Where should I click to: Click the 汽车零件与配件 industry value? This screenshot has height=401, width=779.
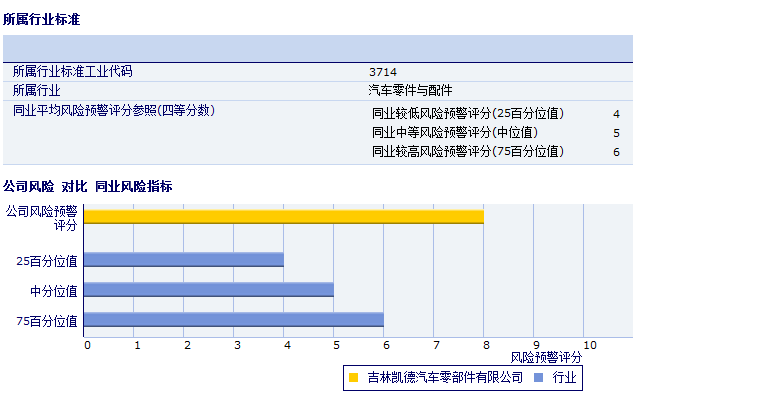[410, 90]
